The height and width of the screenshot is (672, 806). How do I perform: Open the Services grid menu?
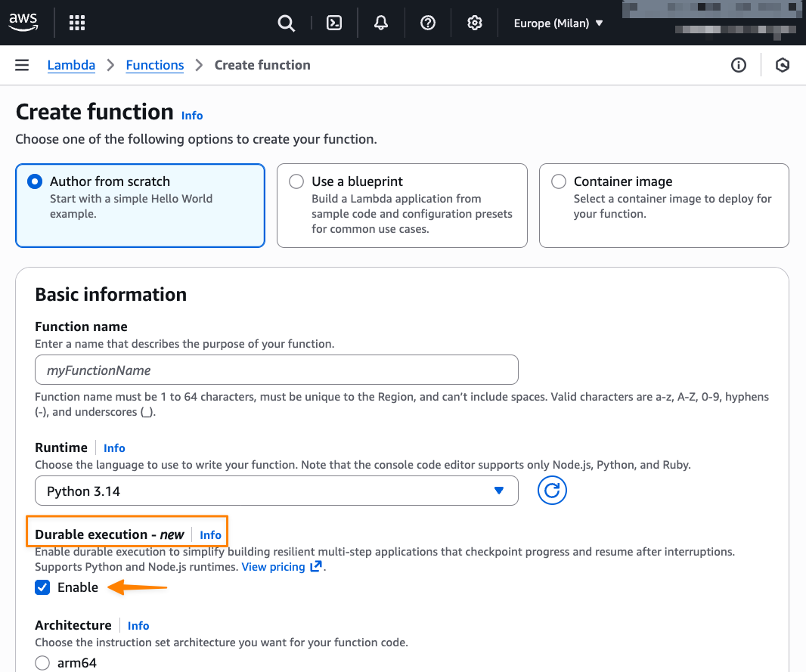76,22
